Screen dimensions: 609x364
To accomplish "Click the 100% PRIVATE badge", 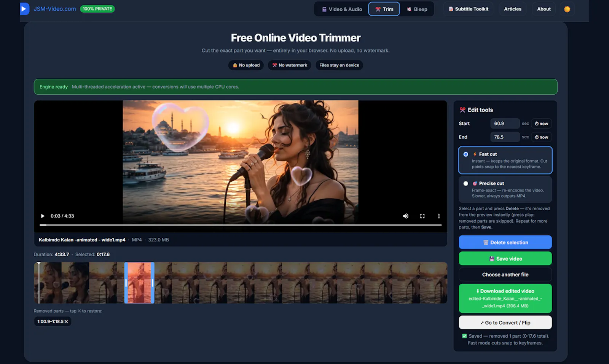I will click(97, 9).
